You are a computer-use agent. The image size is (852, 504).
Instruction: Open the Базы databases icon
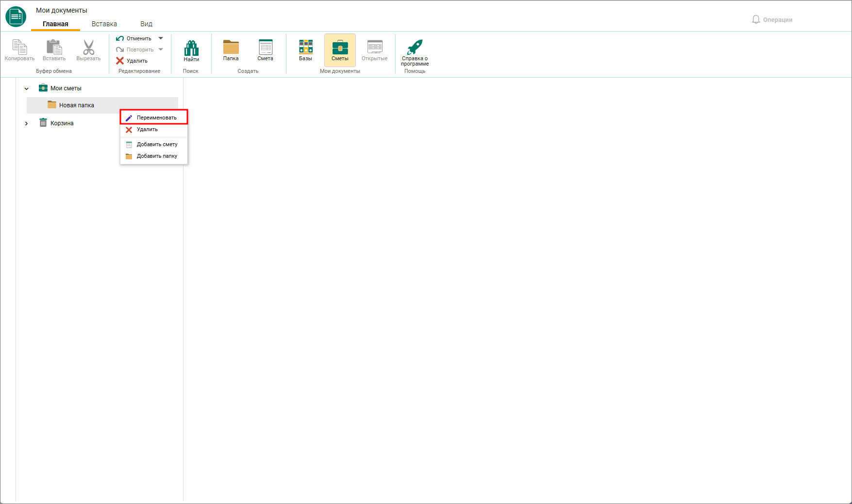pos(305,47)
